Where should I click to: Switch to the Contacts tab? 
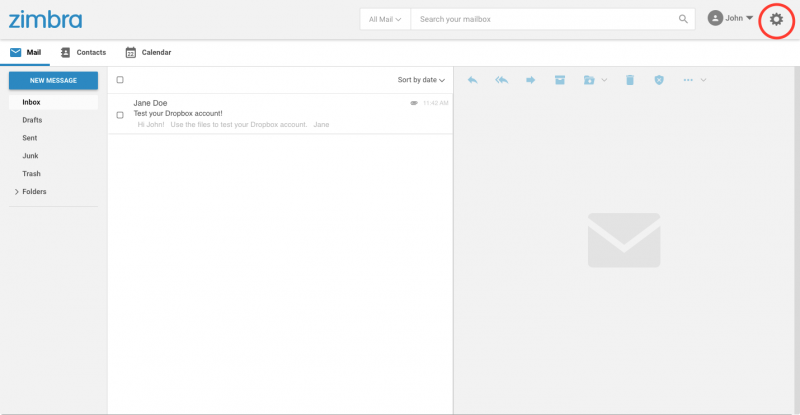[83, 52]
